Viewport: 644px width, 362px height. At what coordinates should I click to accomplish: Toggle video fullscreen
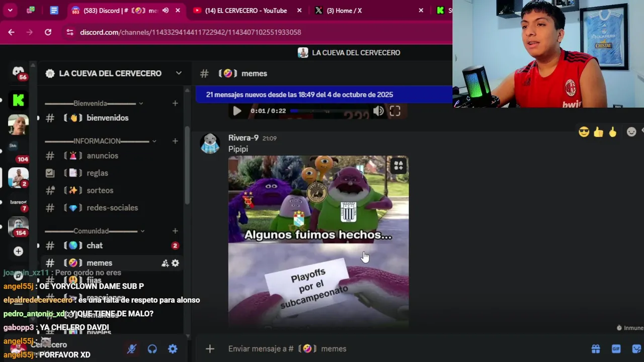coord(395,111)
